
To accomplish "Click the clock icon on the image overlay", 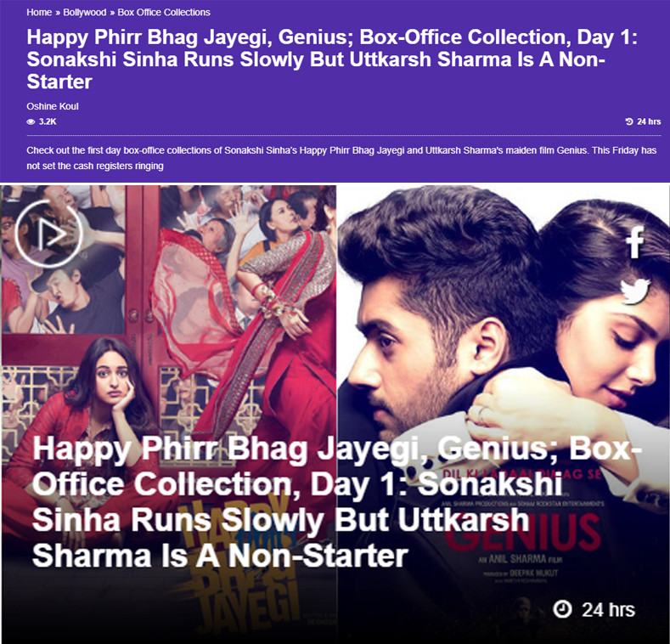I will (562, 608).
